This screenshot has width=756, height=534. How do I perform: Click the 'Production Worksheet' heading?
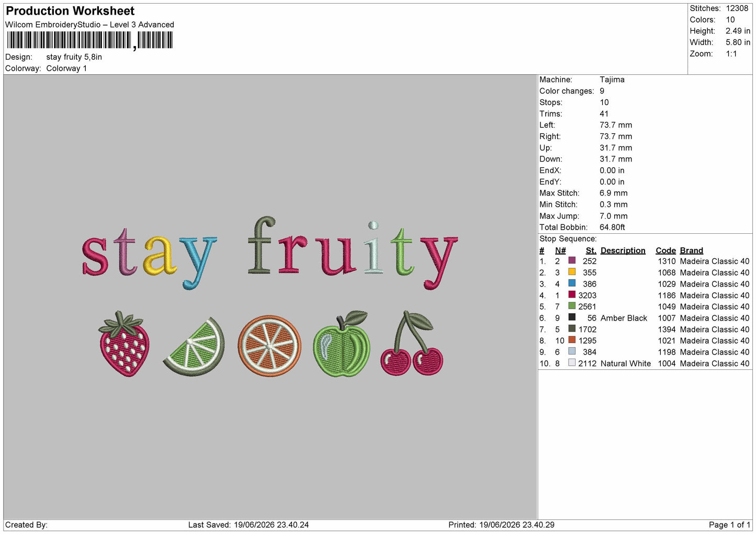[70, 11]
